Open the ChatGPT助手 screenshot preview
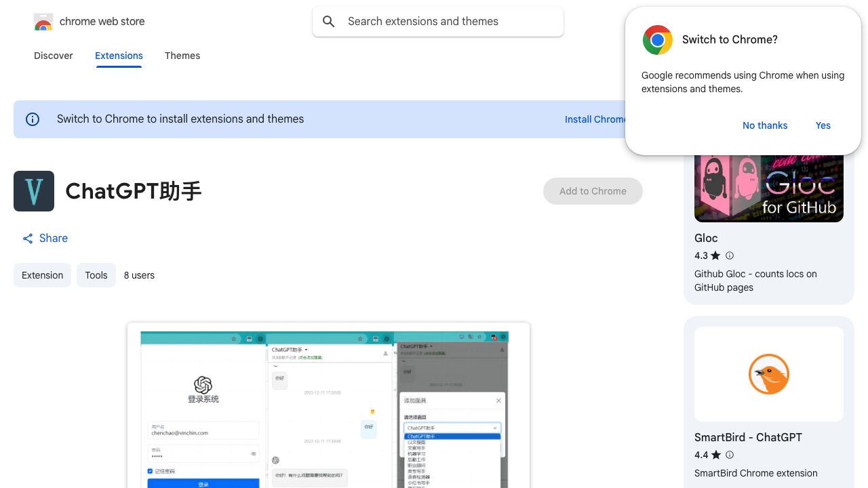Screen dimensions: 868x488 pyautogui.click(x=328, y=405)
